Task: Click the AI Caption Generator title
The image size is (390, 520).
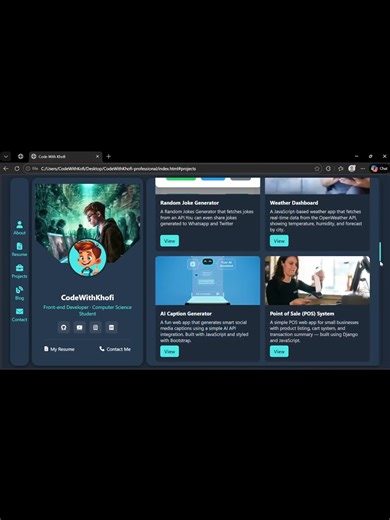Action: click(x=186, y=314)
